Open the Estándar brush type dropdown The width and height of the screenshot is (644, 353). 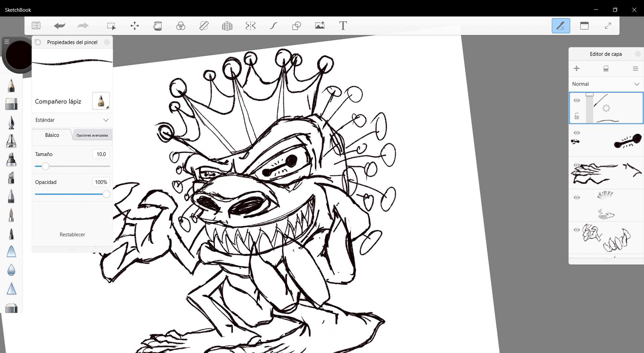(72, 120)
